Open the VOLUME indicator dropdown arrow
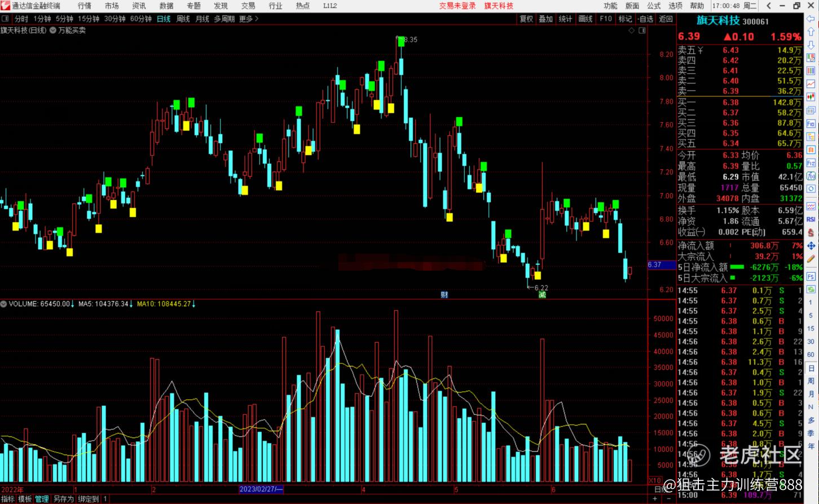This screenshot has width=819, height=504. [3, 304]
